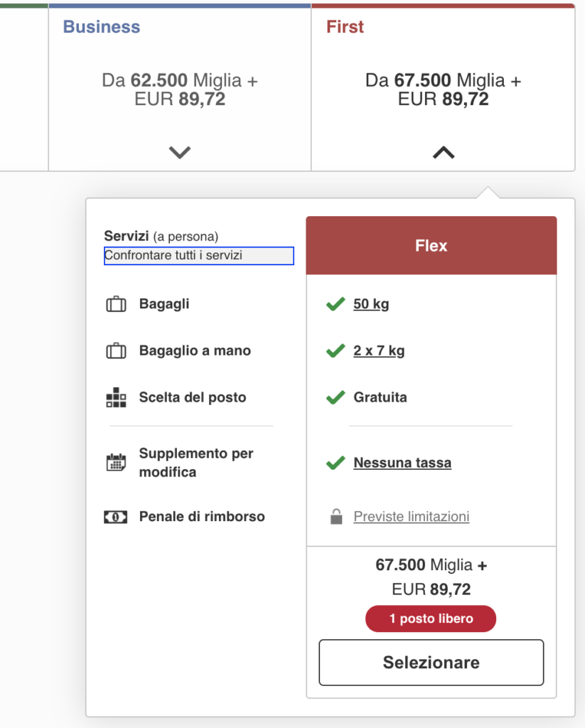Click the calendar icon for Supplemento per modifica
The width and height of the screenshot is (585, 728).
(x=116, y=463)
